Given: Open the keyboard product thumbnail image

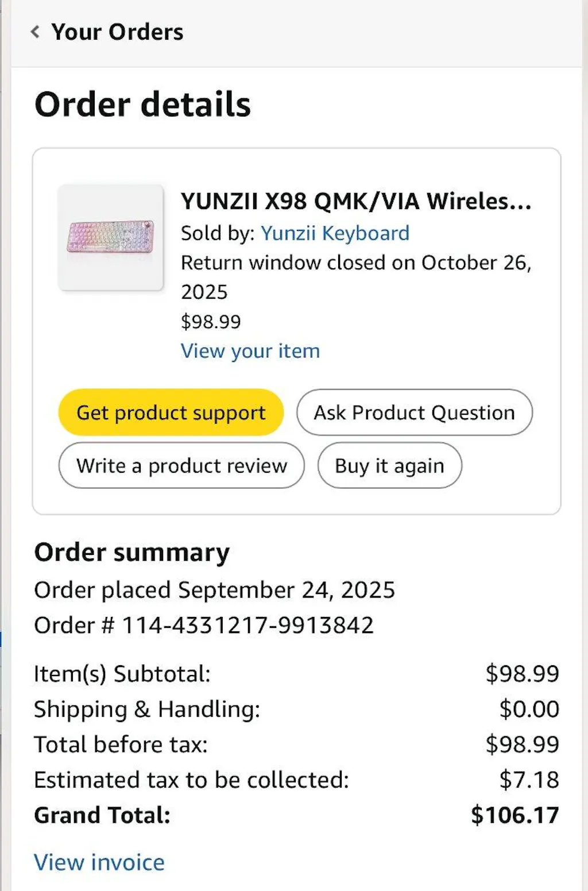Looking at the screenshot, I should 111,237.
